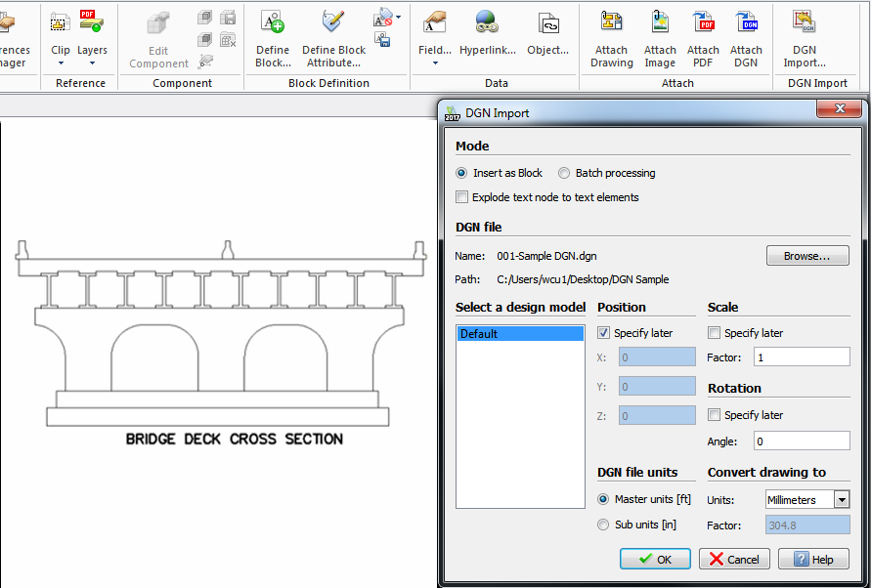Choose Sub units [in] for DGN file units
This screenshot has width=871, height=588.
tap(603, 524)
